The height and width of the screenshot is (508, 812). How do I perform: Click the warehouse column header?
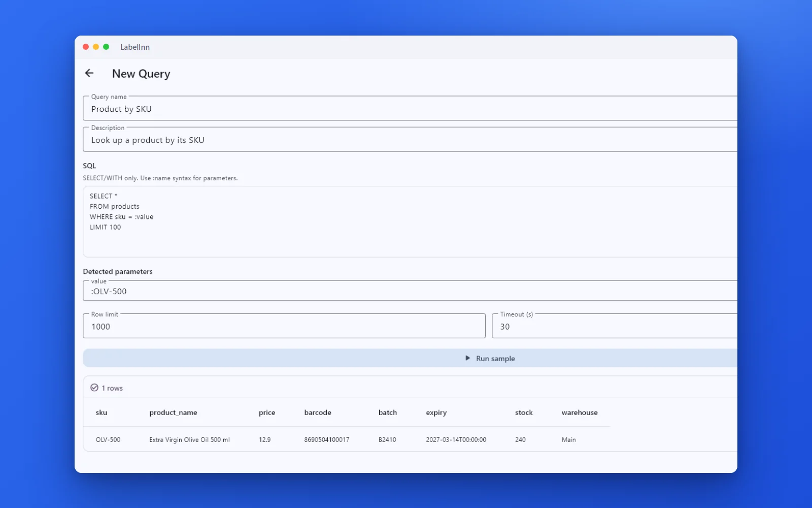580,412
